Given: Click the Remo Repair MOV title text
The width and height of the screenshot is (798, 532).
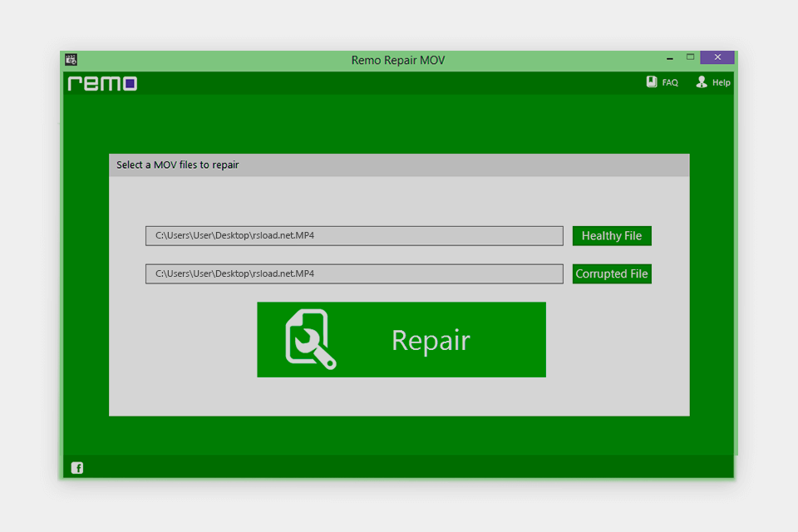Looking at the screenshot, I should click(397, 60).
